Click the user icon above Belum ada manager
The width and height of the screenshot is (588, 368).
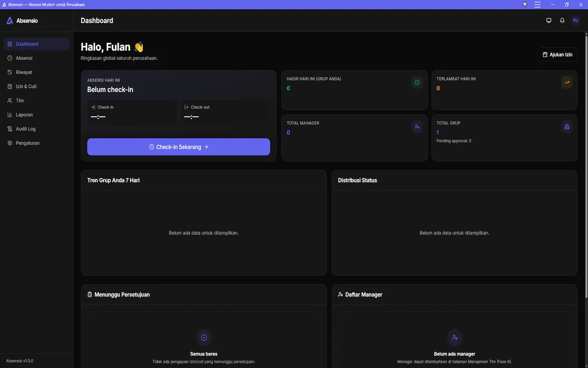pyautogui.click(x=455, y=337)
